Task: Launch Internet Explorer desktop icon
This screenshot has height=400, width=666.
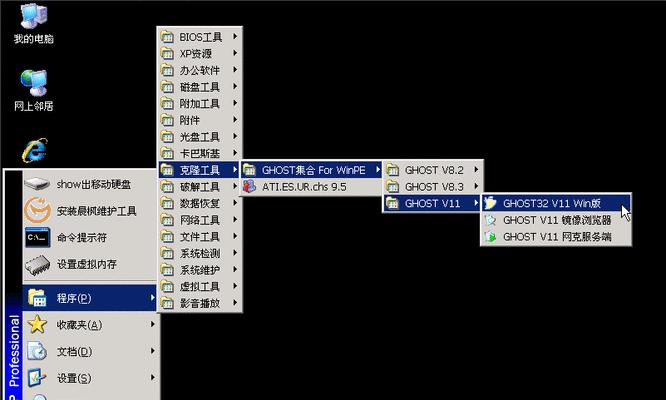Action: (34, 150)
